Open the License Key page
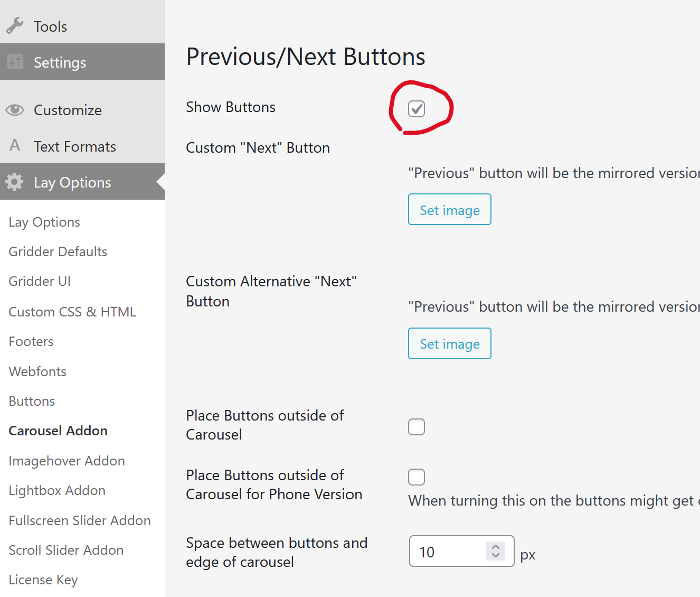 click(43, 580)
